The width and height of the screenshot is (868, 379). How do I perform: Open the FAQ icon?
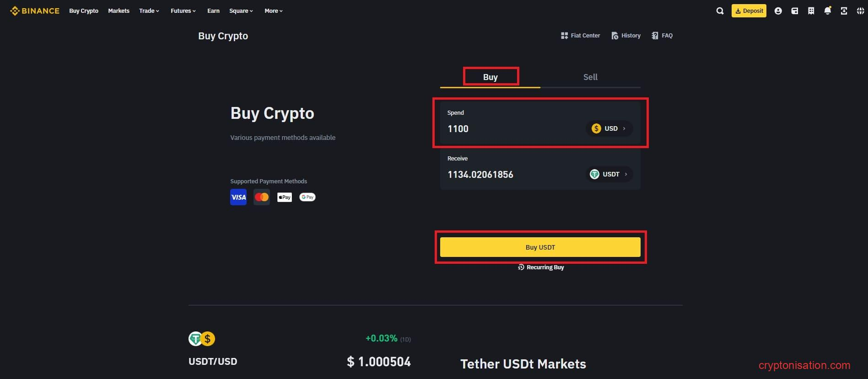[654, 35]
